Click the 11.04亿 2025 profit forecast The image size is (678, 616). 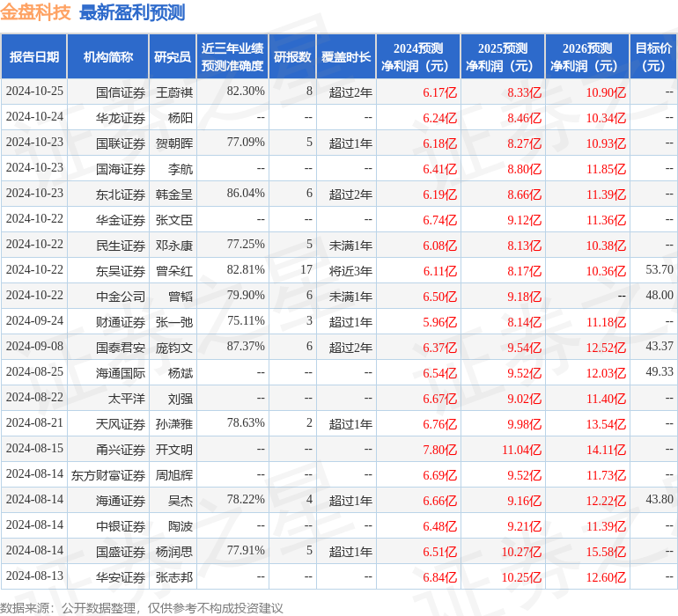[521, 450]
